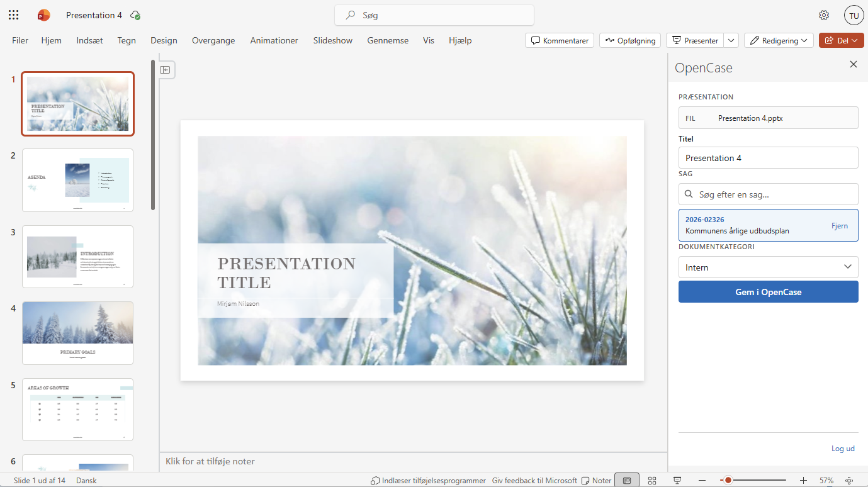
Task: Open Redigering mode dropdown
Action: (779, 40)
